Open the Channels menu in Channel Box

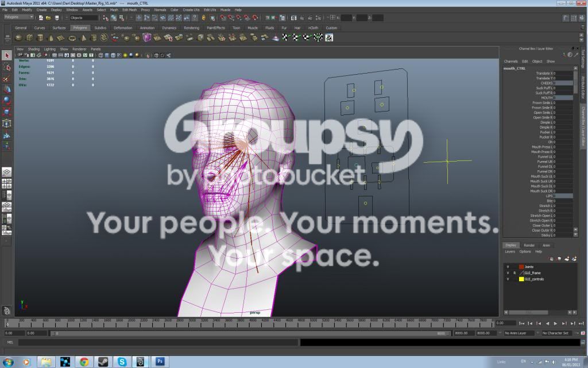tap(510, 61)
